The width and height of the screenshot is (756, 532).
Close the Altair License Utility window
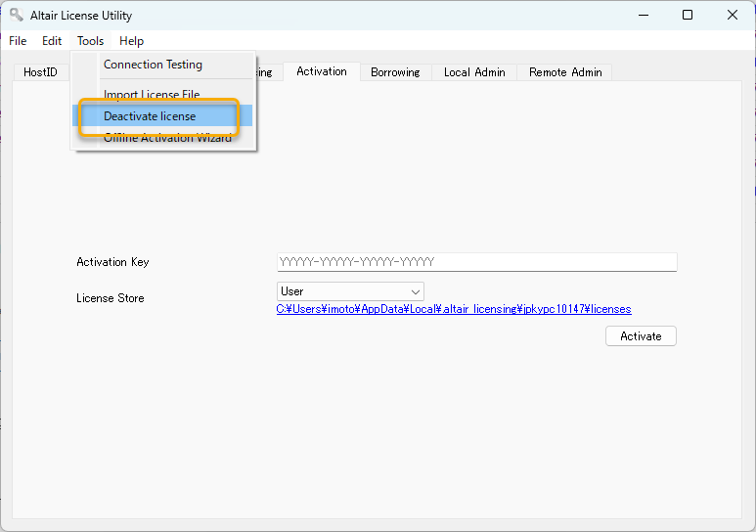(733, 15)
